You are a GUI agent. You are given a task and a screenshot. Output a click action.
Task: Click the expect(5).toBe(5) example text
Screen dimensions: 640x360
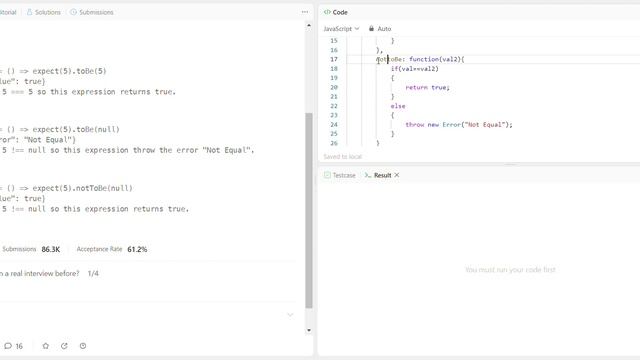pos(69,71)
